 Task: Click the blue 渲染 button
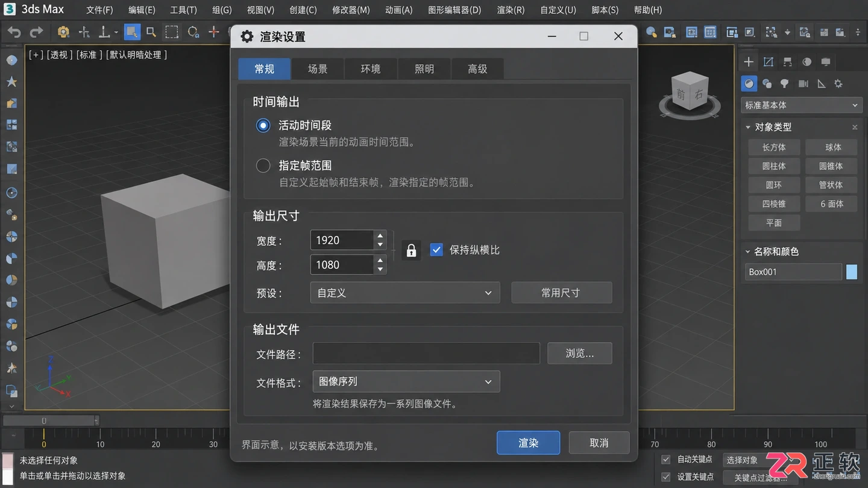pyautogui.click(x=529, y=443)
